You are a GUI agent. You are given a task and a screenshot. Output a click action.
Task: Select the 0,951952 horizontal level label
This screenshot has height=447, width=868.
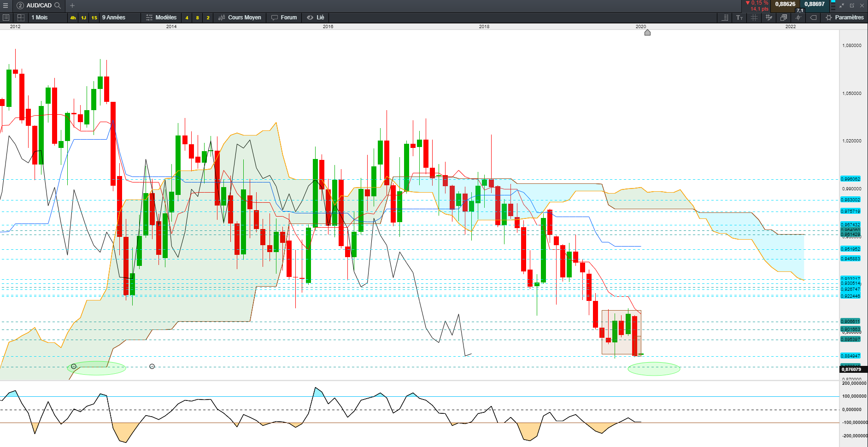[850, 249]
